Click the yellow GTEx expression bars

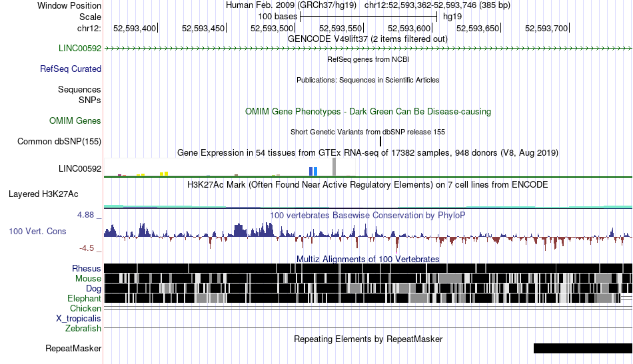click(x=164, y=174)
